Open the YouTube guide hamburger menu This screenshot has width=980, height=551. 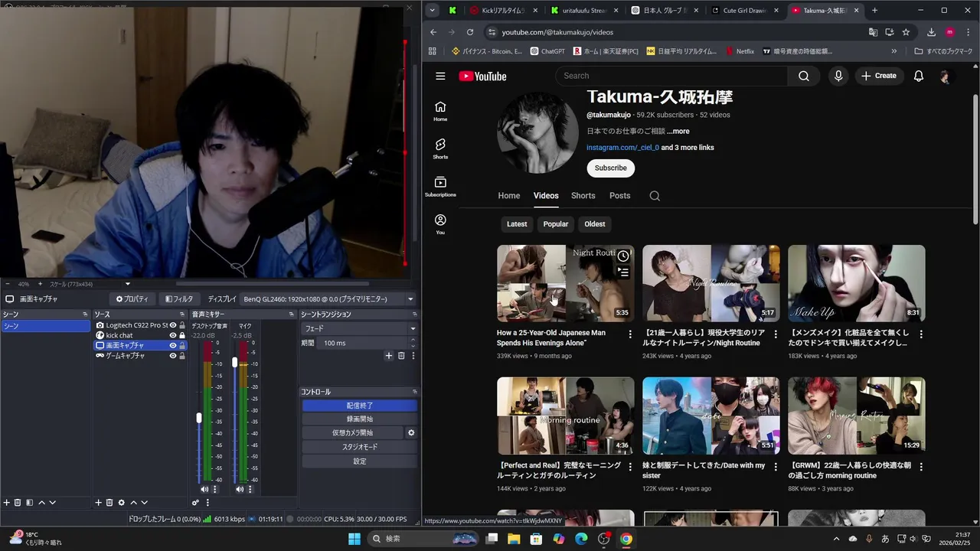(x=440, y=76)
